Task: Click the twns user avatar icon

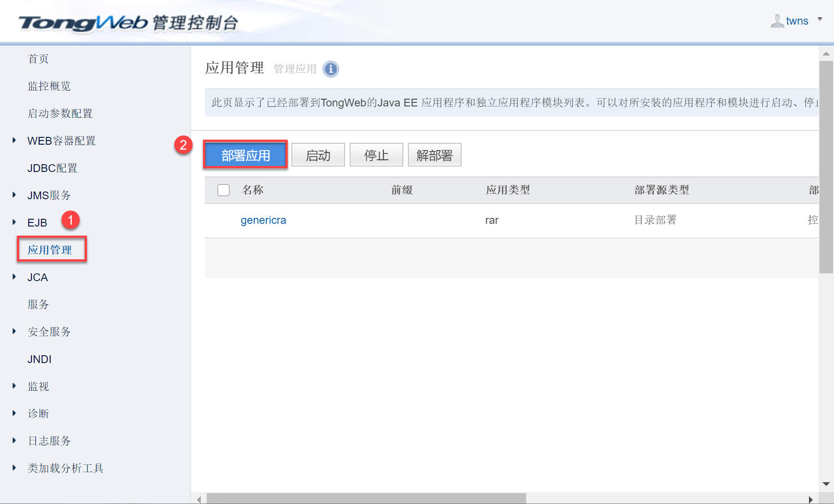Action: 777,21
